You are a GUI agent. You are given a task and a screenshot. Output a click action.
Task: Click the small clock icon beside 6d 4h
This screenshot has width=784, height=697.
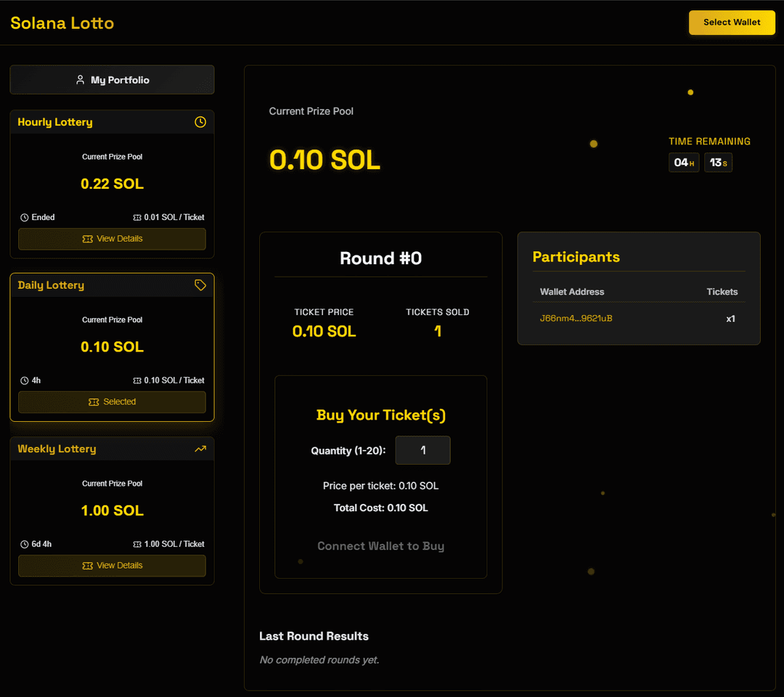(24, 544)
